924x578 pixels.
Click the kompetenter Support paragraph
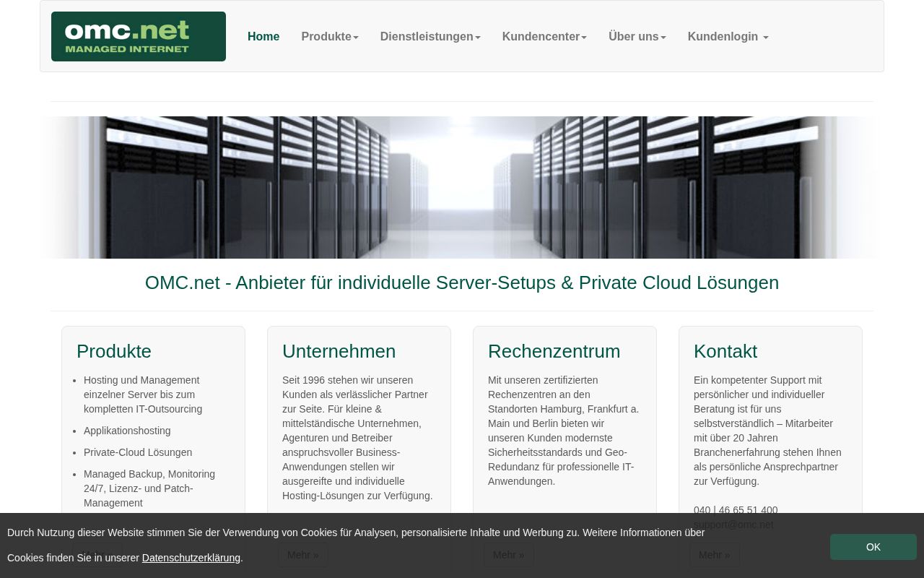click(x=768, y=431)
